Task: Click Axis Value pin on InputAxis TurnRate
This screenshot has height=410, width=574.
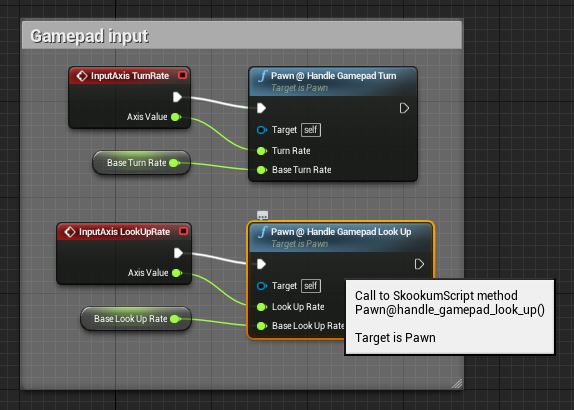Action: [176, 117]
